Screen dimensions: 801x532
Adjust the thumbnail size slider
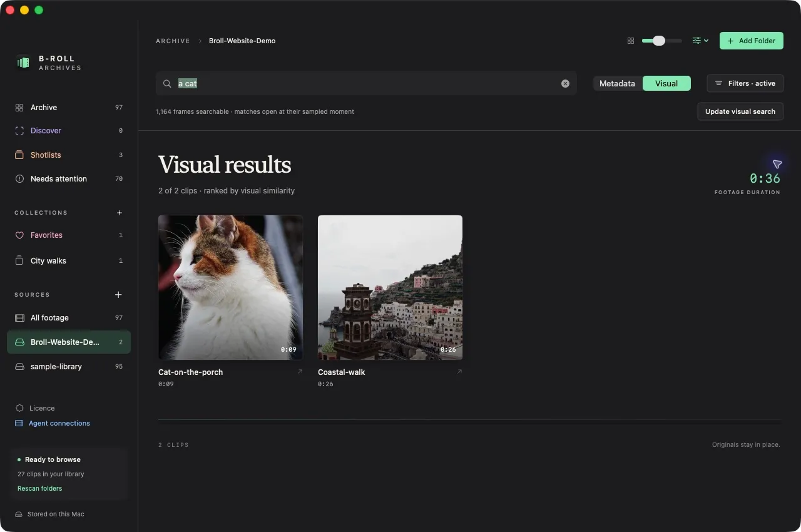[x=662, y=41]
